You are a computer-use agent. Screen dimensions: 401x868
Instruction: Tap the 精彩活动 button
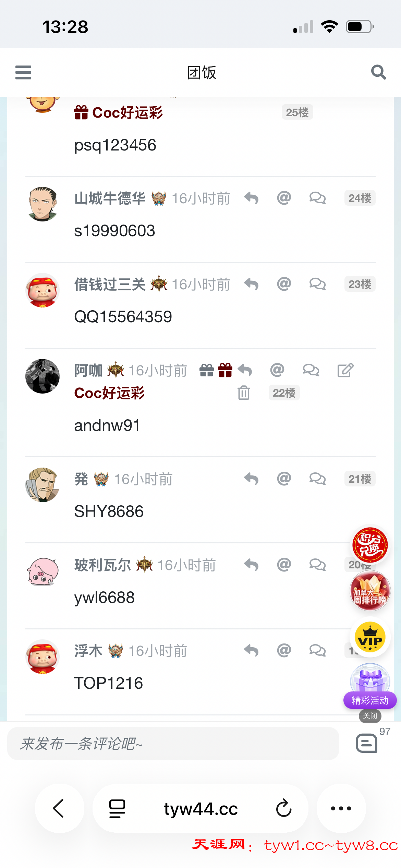click(x=370, y=700)
